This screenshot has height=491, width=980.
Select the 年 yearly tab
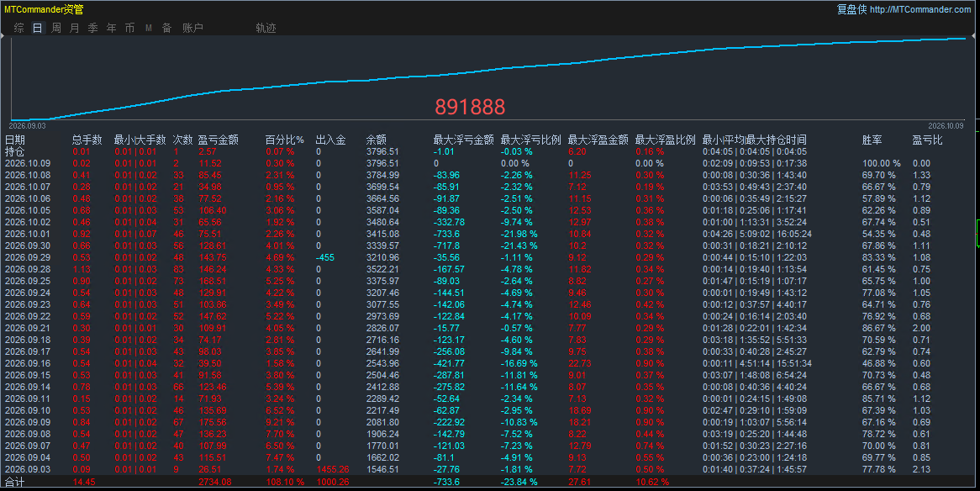111,28
